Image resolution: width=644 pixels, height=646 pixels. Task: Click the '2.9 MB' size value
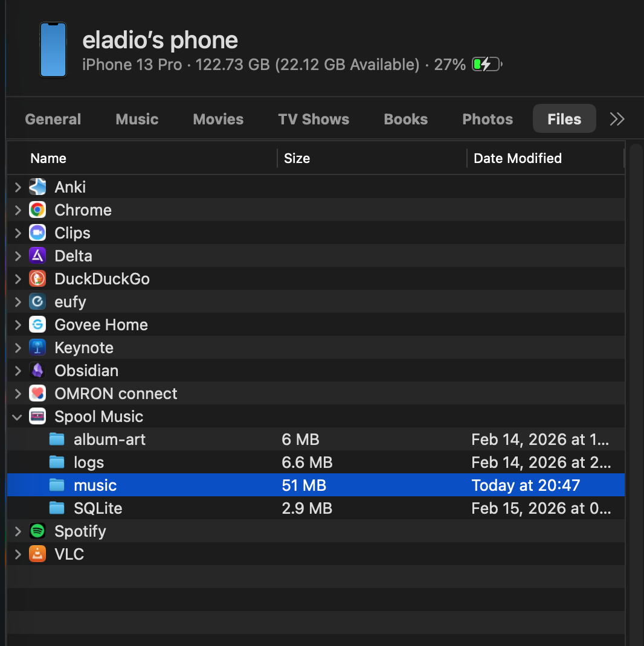pos(307,508)
